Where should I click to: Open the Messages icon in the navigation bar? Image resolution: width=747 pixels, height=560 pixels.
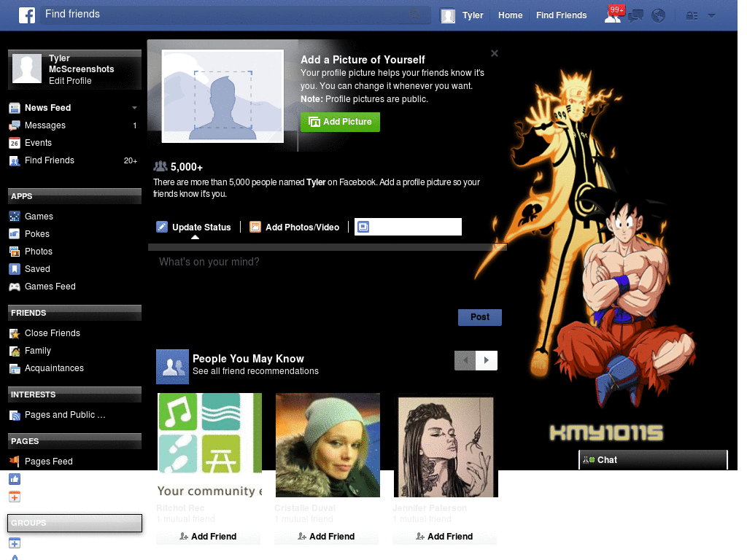635,15
